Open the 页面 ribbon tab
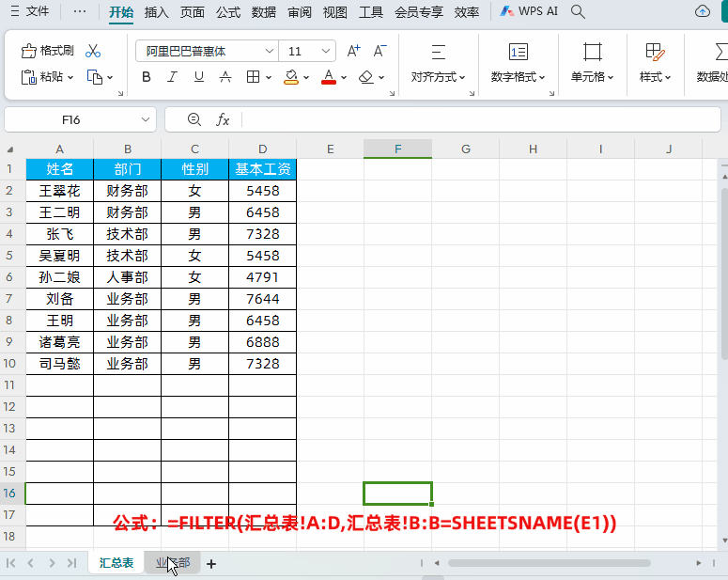This screenshot has width=728, height=580. 193,12
